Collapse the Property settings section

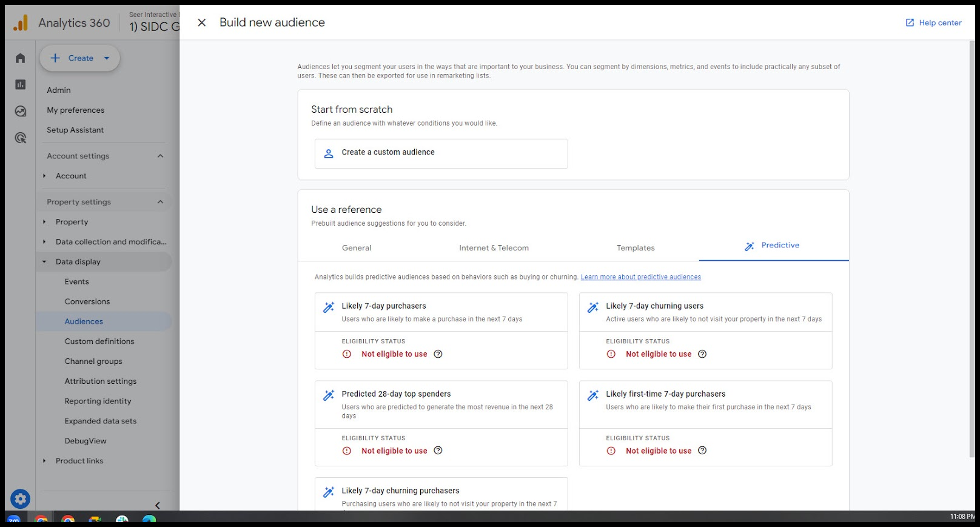tap(160, 202)
